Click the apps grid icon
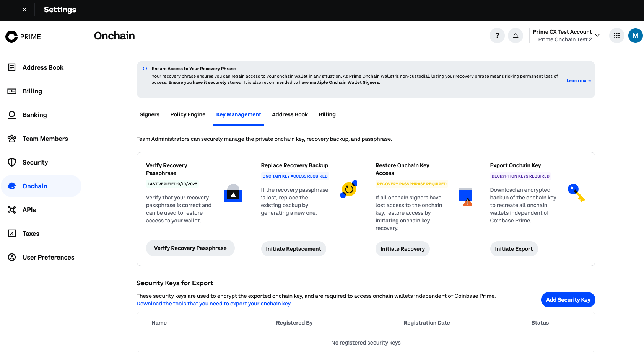 616,35
